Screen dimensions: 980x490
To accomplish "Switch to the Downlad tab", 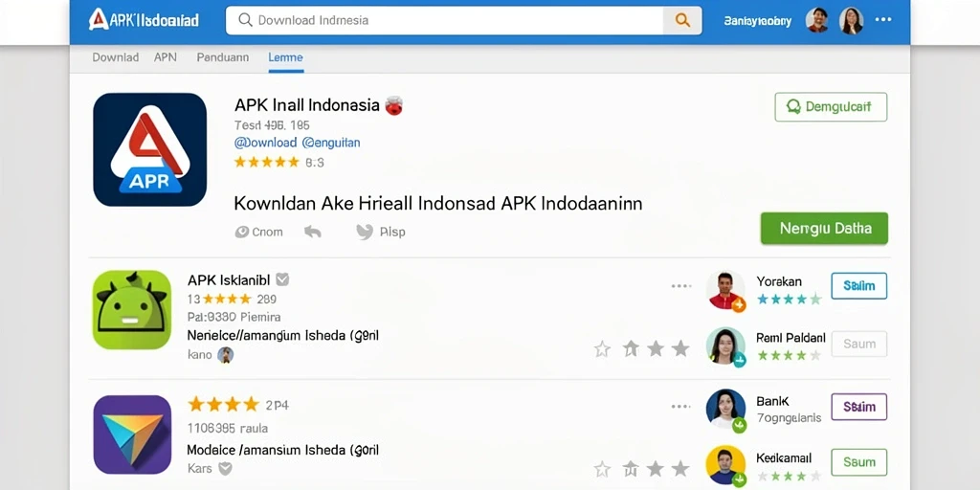I will point(116,57).
